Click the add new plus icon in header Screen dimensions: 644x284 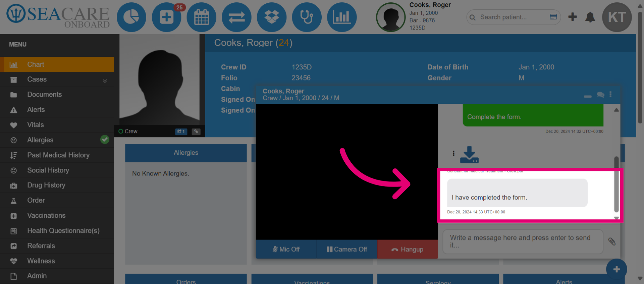(x=573, y=17)
